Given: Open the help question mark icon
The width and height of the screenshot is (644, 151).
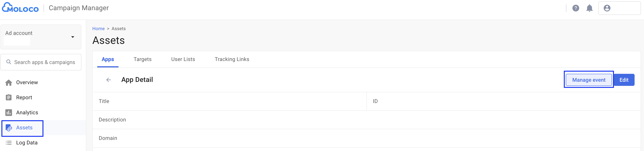Looking at the screenshot, I should (x=576, y=8).
